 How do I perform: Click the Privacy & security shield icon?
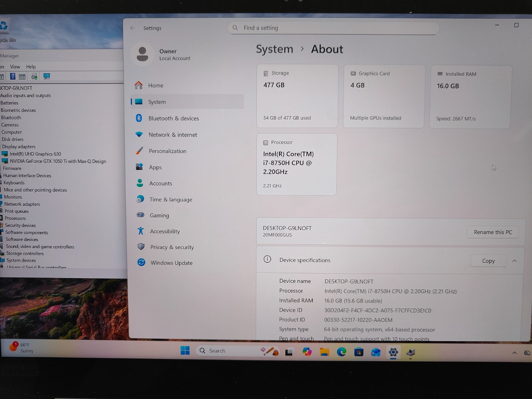click(141, 247)
